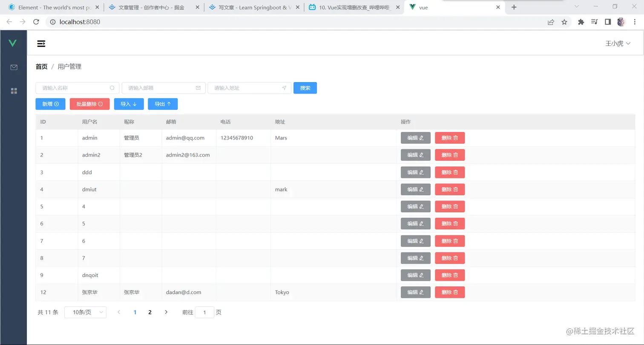Click the 新增 button
This screenshot has height=345, width=644.
pos(50,104)
